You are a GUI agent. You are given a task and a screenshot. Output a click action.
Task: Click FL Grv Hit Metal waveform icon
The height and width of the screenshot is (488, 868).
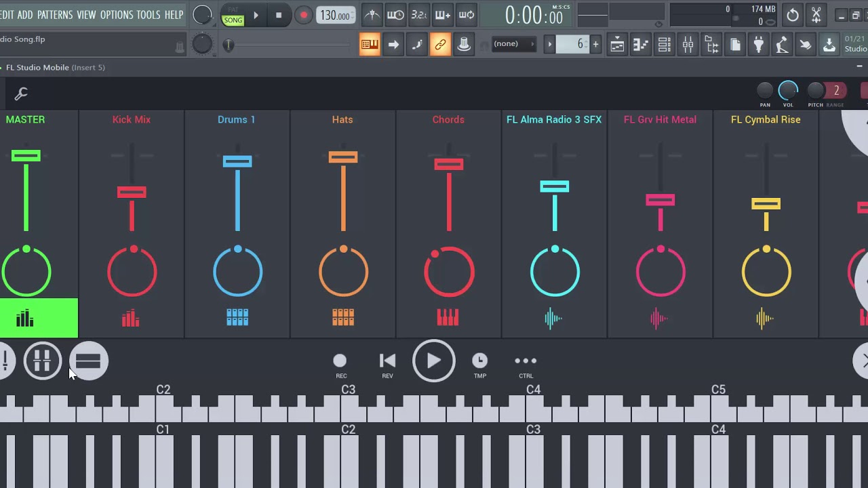click(x=660, y=318)
